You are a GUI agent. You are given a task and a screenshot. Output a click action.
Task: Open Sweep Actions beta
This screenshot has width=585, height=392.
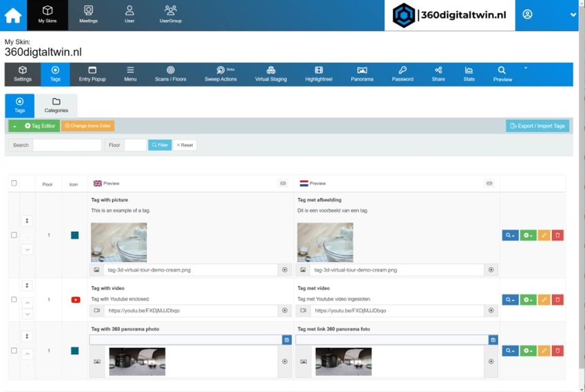(x=220, y=74)
